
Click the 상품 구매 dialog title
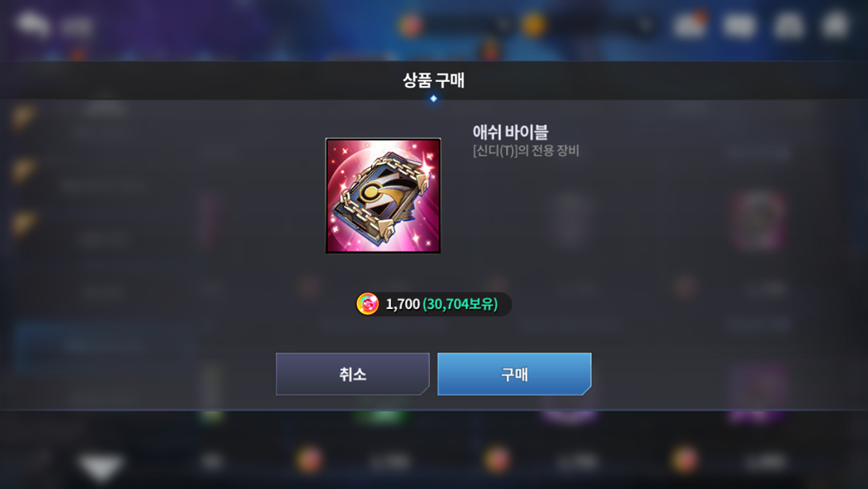pos(433,80)
